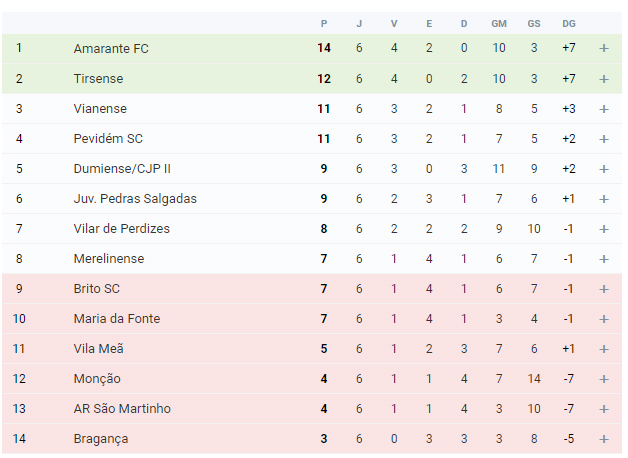Click plus icon on Vianense row
The image size is (628, 458).
tap(604, 109)
